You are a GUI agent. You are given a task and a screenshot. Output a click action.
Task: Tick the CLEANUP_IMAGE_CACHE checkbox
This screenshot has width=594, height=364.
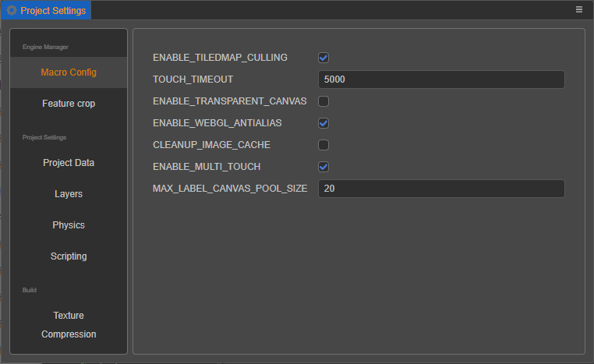click(x=324, y=145)
